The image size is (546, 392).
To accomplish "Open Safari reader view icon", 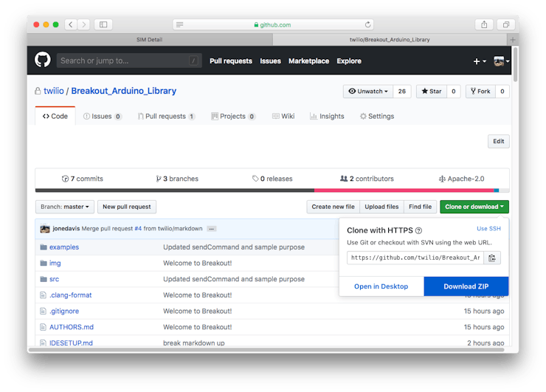I will pyautogui.click(x=180, y=24).
